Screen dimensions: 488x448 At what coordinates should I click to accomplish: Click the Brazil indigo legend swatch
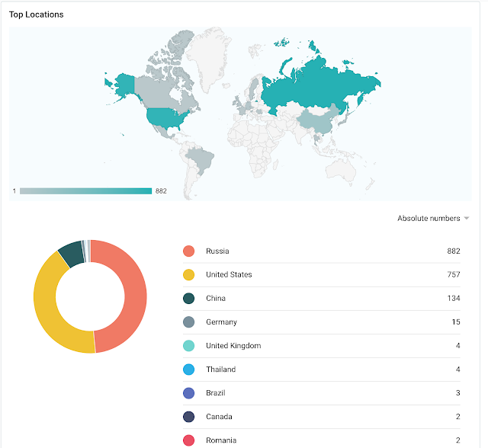point(188,393)
